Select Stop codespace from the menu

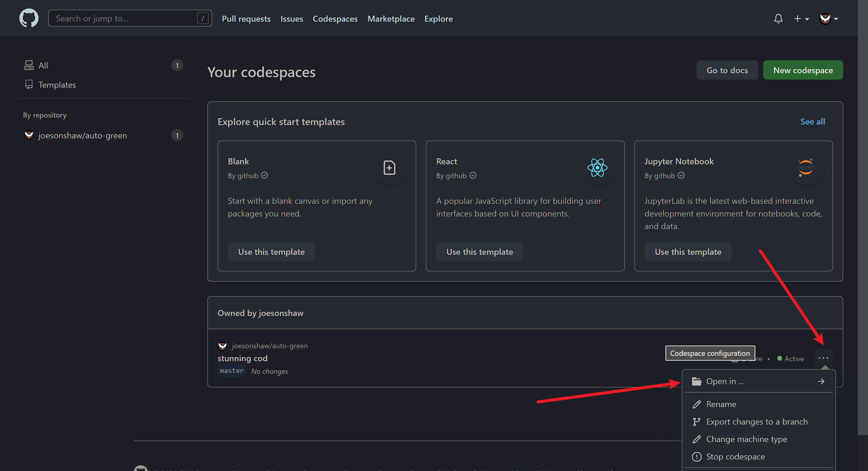759,457
